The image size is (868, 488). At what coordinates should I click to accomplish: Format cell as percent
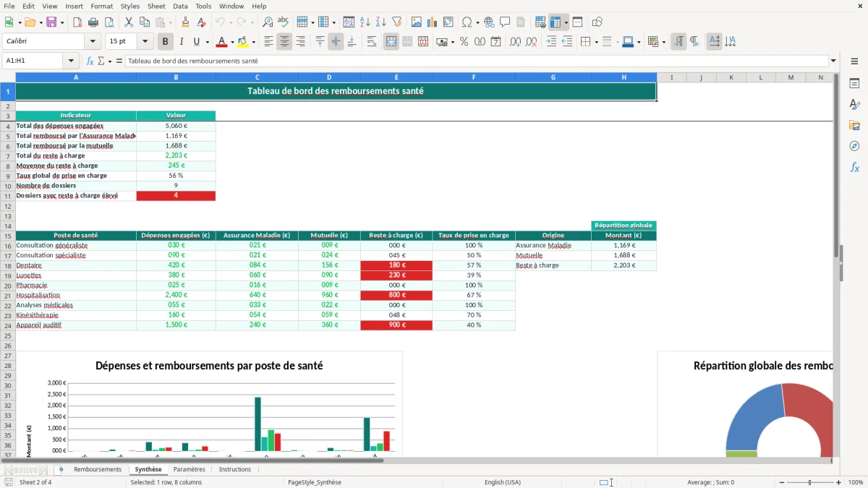click(464, 42)
